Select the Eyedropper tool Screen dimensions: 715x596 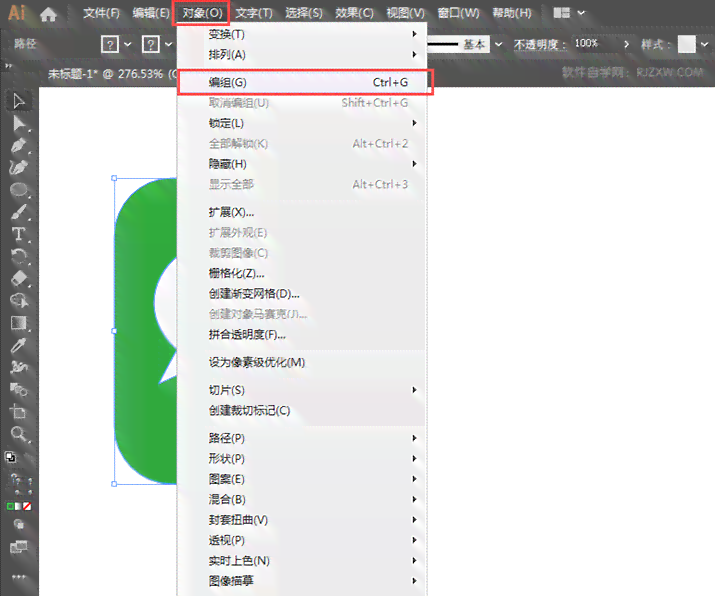(x=18, y=345)
